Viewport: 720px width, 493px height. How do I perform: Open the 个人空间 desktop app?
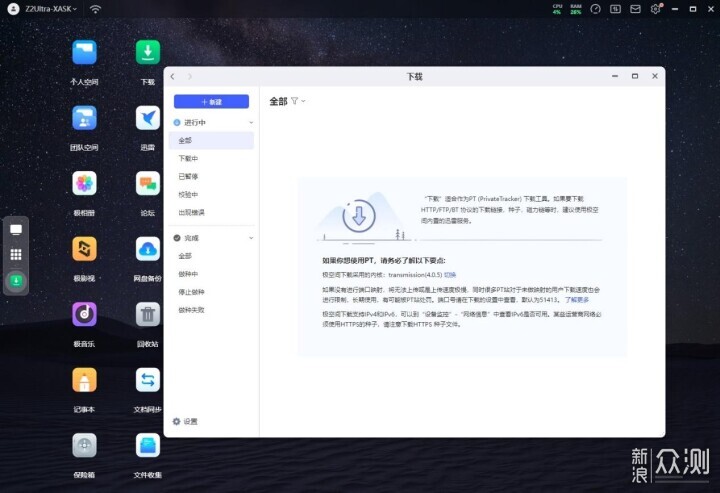point(84,52)
